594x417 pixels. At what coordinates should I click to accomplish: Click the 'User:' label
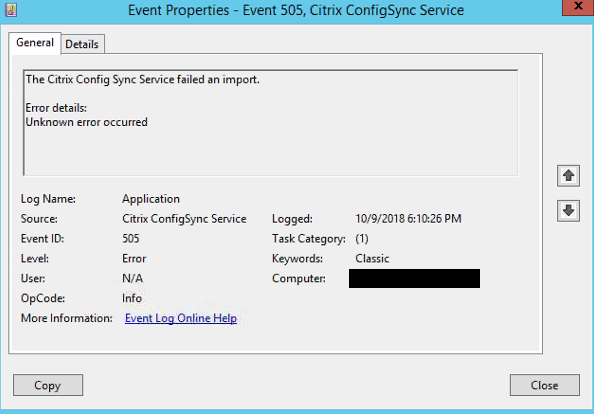(x=33, y=278)
